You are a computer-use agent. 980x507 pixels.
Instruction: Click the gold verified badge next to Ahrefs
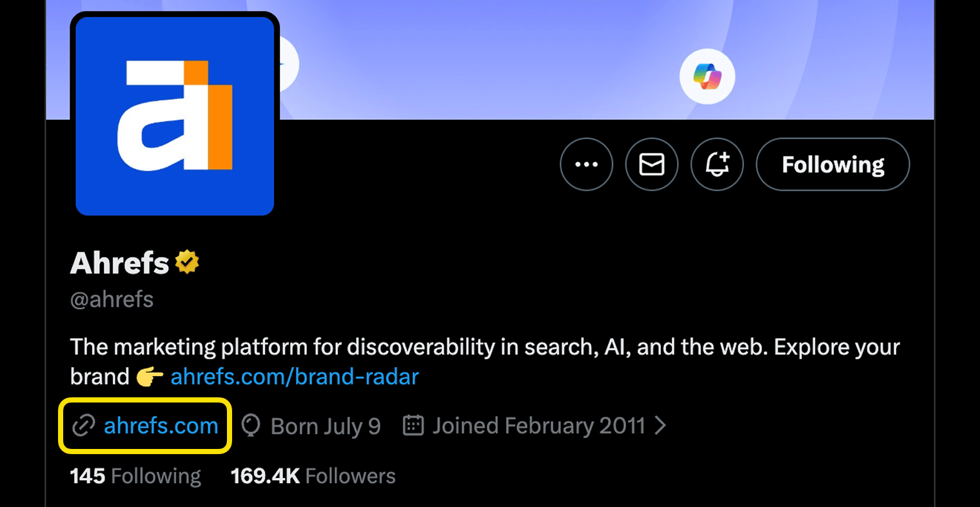(x=187, y=262)
